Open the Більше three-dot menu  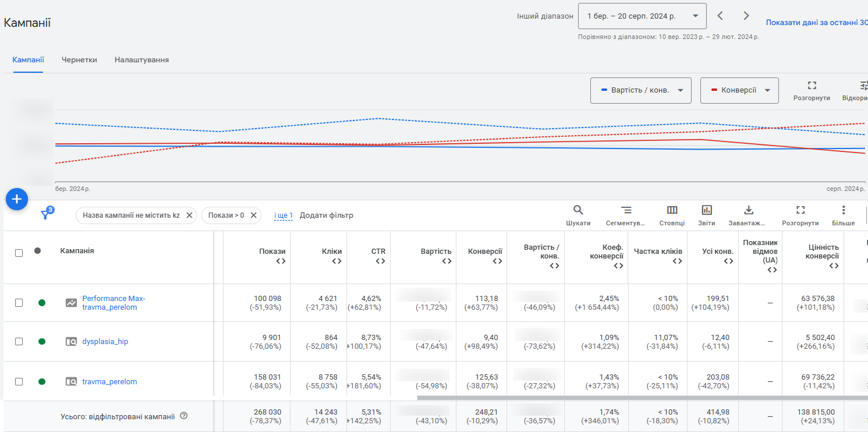[843, 210]
